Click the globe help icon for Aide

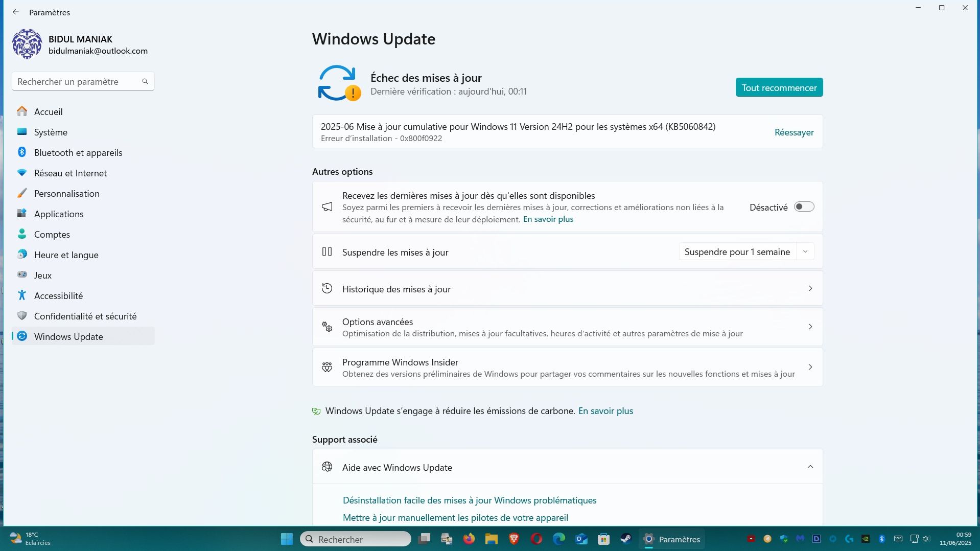(x=327, y=467)
